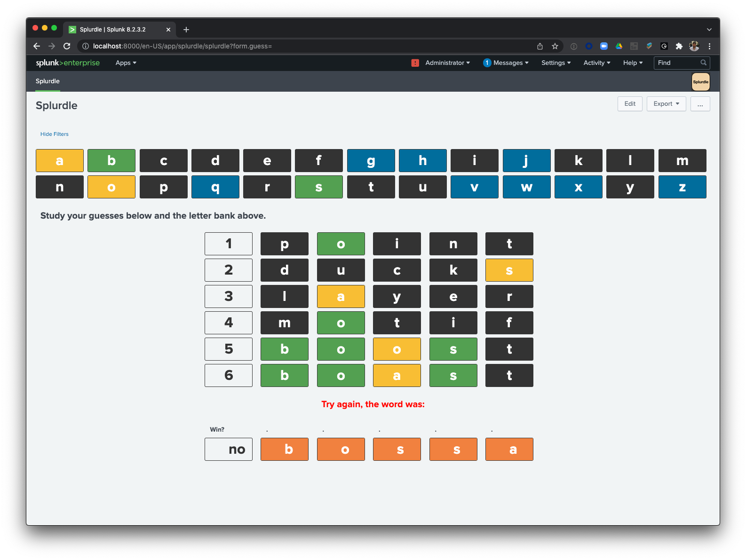Click the dark letter c bank tile

pyautogui.click(x=164, y=161)
